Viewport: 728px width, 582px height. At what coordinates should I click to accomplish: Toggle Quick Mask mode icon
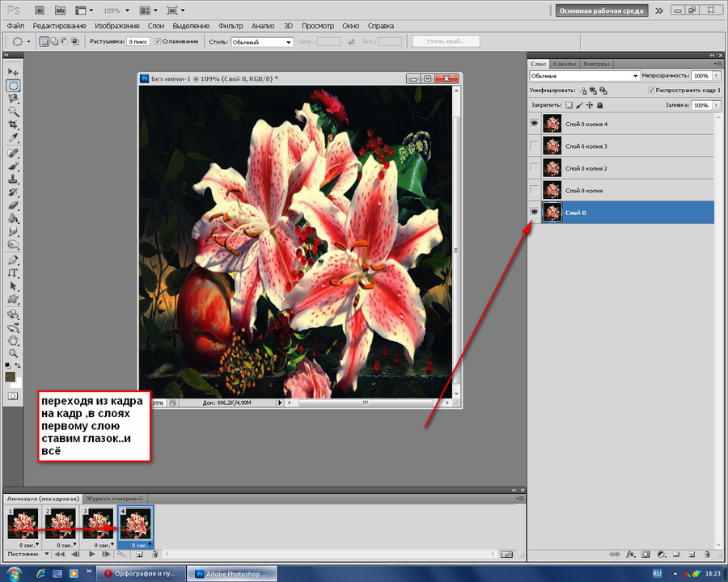13,396
